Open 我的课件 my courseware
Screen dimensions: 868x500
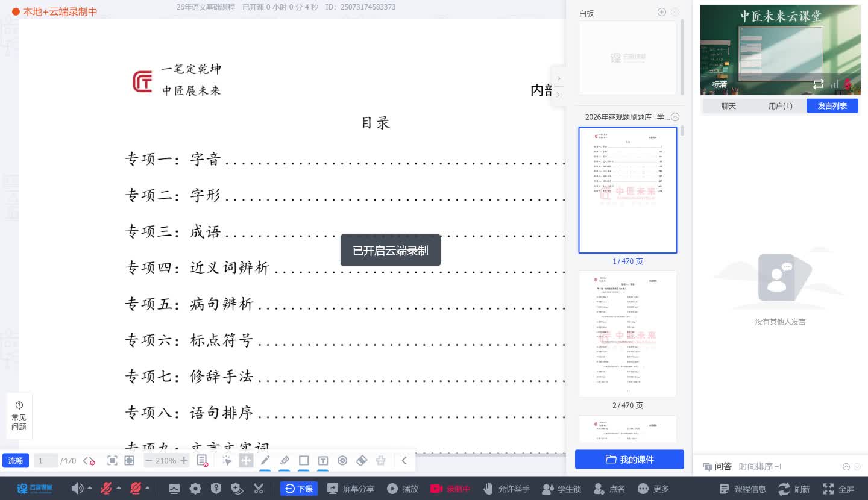[x=629, y=459]
